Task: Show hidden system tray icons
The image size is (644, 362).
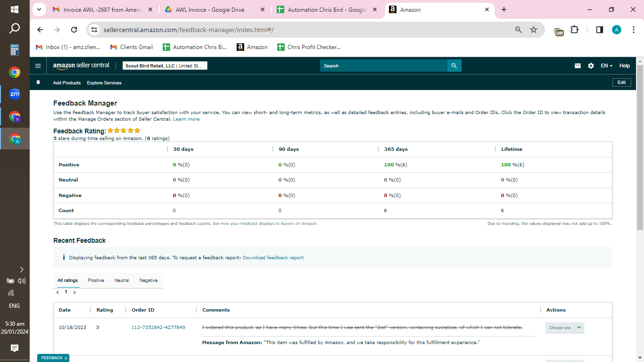Action: [21, 270]
